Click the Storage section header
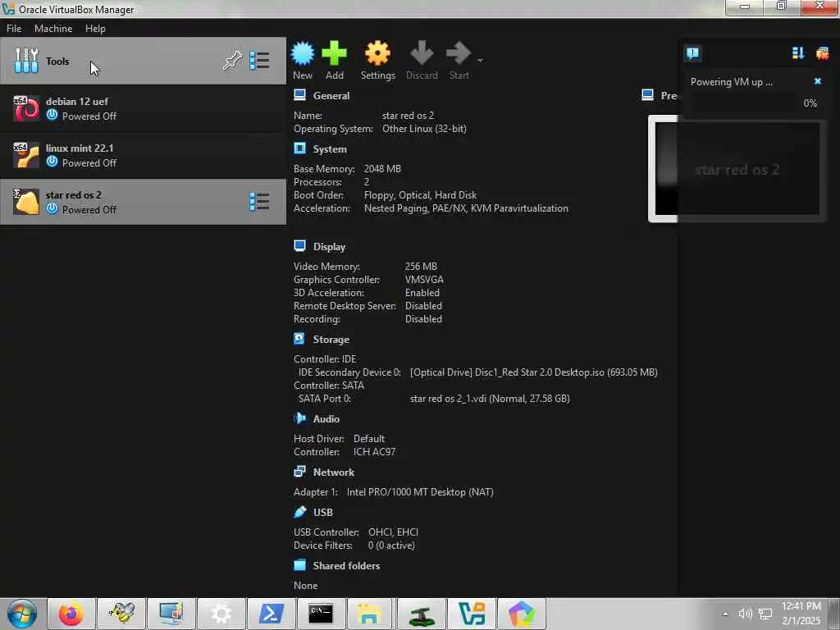Screen dimensions: 840x630 tap(331, 340)
